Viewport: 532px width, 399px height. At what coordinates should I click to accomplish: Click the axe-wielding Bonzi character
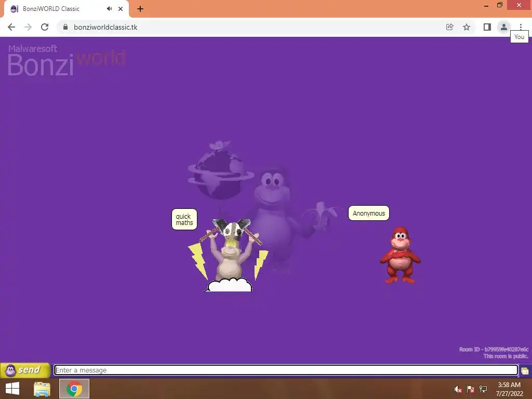pyautogui.click(x=230, y=255)
